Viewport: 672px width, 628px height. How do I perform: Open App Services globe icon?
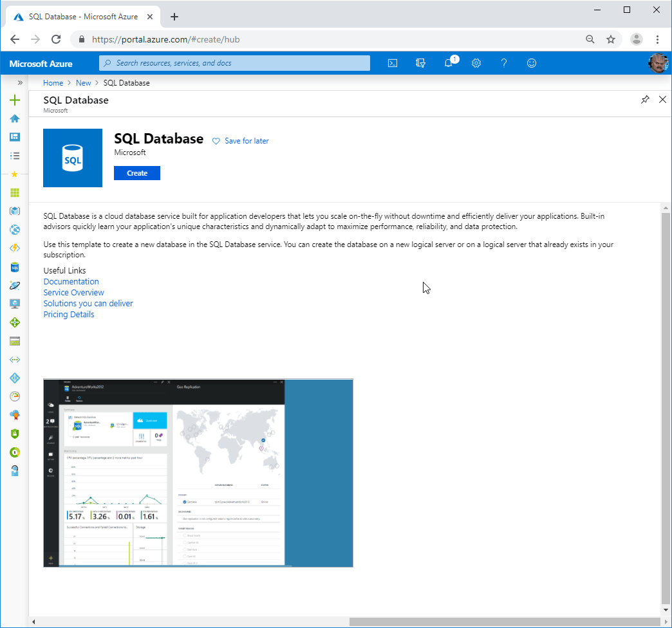[15, 230]
